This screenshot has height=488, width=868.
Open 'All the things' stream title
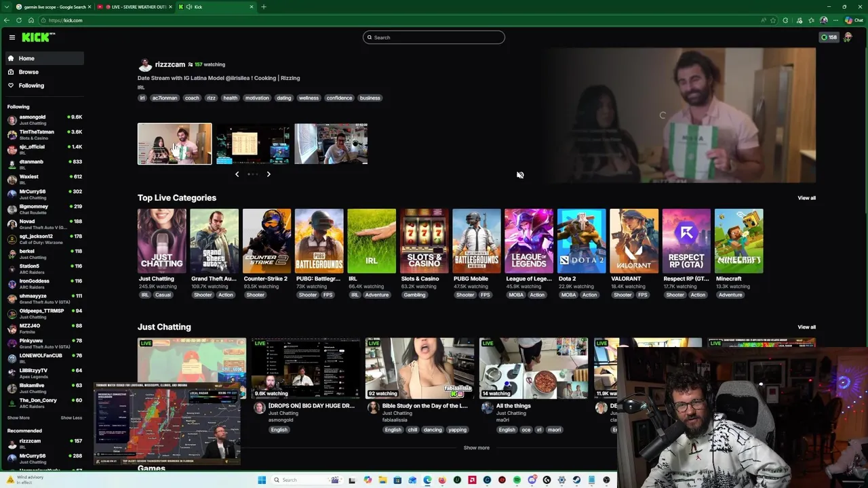pyautogui.click(x=513, y=406)
